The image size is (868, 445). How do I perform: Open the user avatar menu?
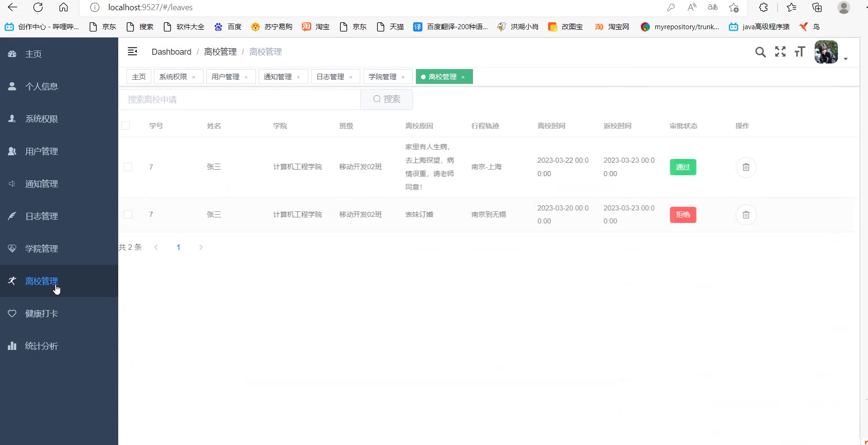tap(826, 52)
